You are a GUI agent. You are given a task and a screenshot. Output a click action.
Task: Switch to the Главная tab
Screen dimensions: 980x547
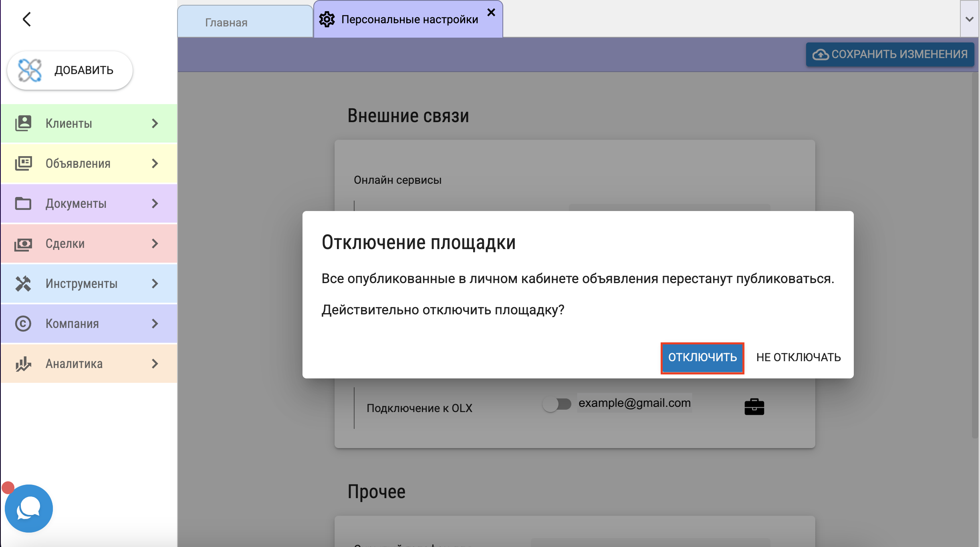(x=226, y=22)
